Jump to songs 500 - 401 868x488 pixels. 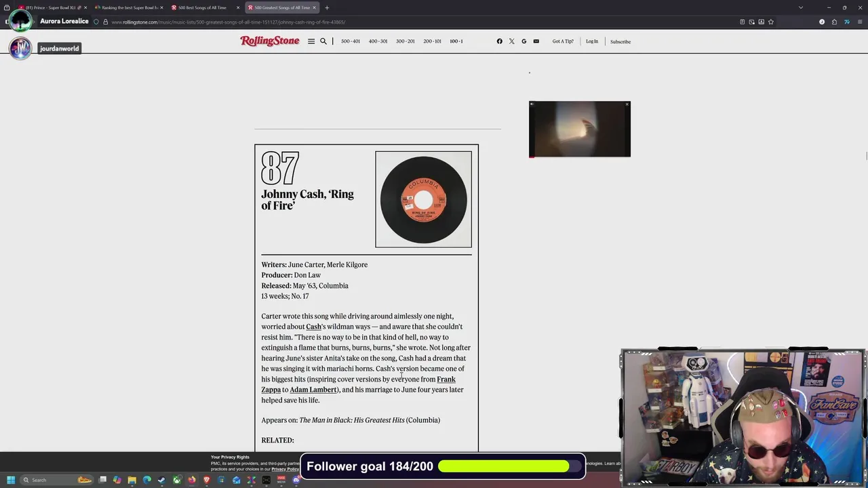[x=351, y=41]
